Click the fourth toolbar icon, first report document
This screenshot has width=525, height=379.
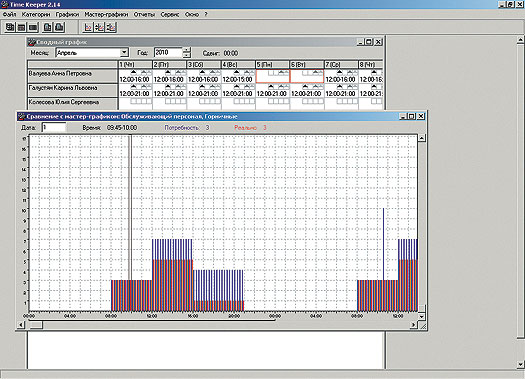(x=48, y=27)
